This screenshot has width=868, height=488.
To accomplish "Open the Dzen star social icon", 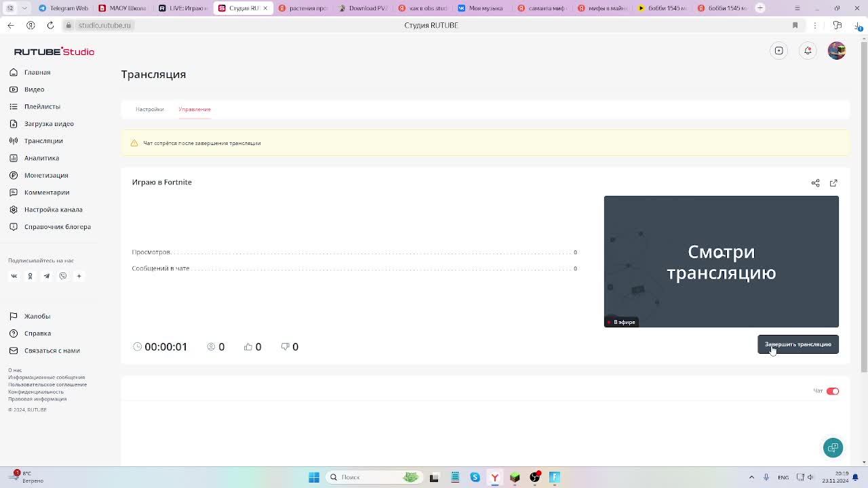I will (x=79, y=276).
